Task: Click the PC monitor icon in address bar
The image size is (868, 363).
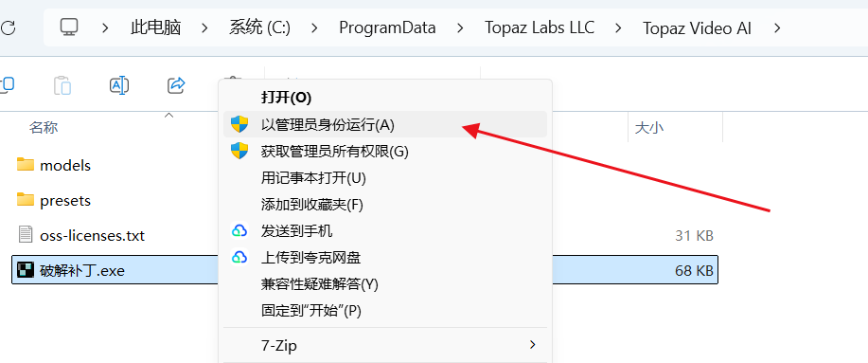Action: [69, 27]
